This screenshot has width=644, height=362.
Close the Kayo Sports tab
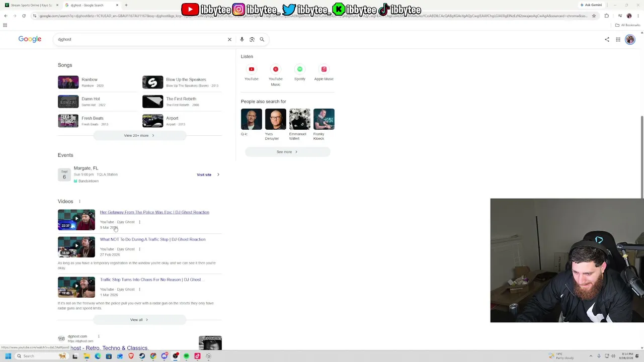point(57,5)
